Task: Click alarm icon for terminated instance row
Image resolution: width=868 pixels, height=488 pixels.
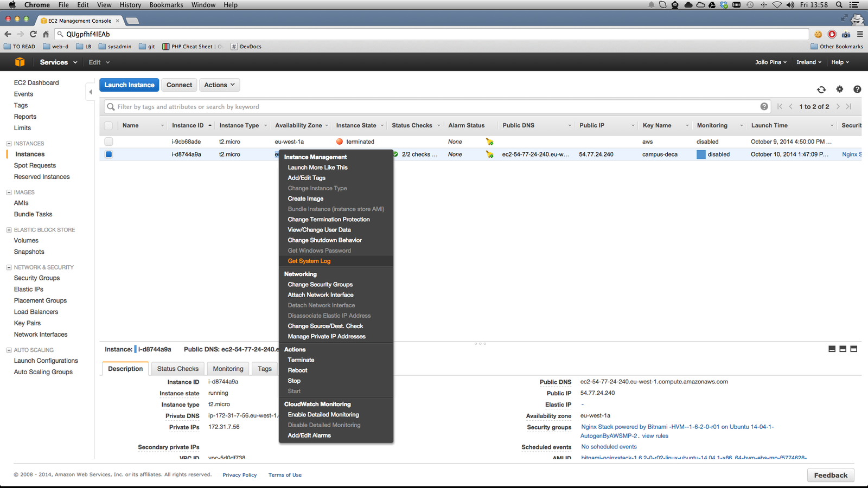Action: (x=490, y=142)
